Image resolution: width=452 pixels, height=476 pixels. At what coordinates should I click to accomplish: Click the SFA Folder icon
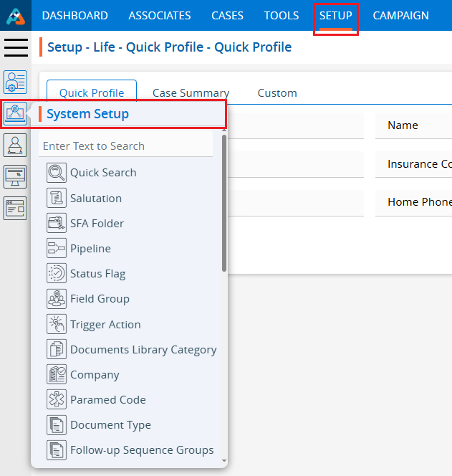click(x=57, y=224)
